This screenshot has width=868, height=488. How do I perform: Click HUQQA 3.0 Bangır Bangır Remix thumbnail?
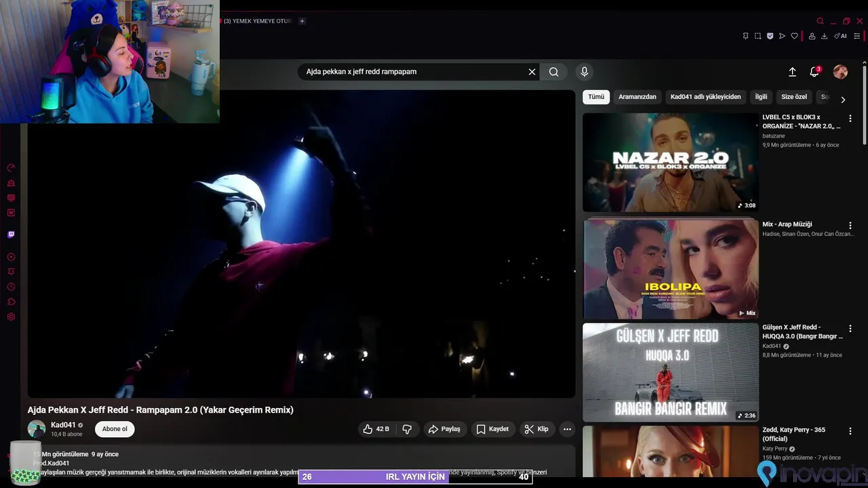[x=671, y=372]
